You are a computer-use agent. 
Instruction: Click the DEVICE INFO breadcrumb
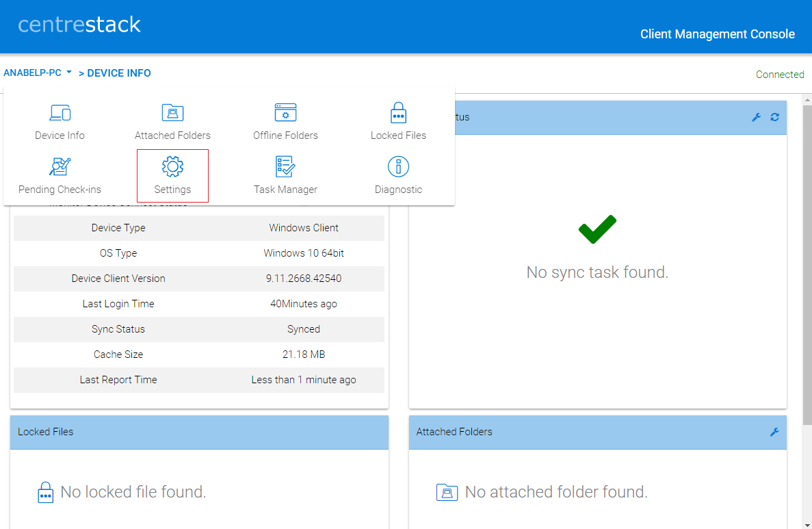(118, 73)
